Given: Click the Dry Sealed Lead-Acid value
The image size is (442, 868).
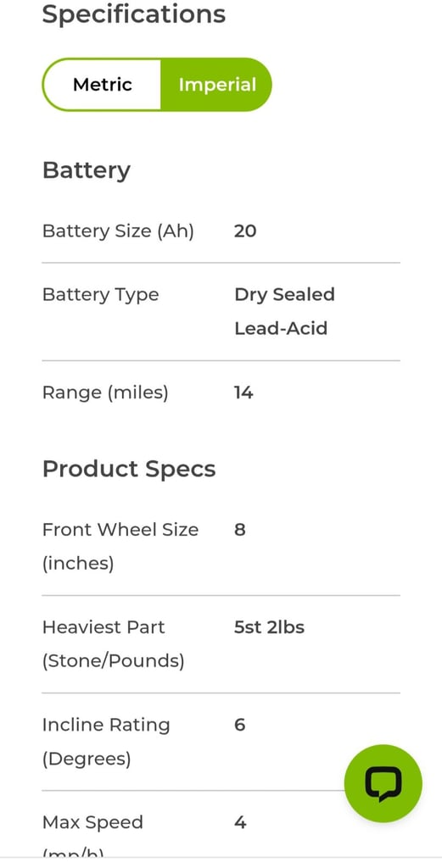Looking at the screenshot, I should (285, 311).
